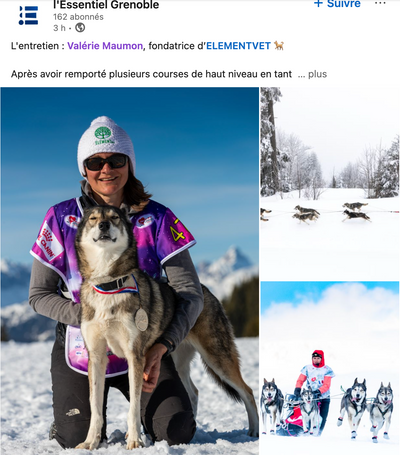Open the sled dogs running forest photo
The height and width of the screenshot is (455, 400).
[330, 184]
